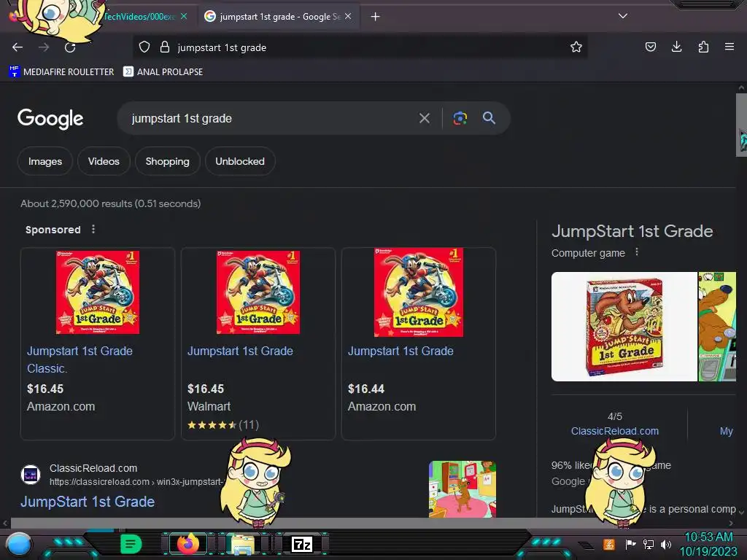Click the address bar URL field

[360, 47]
